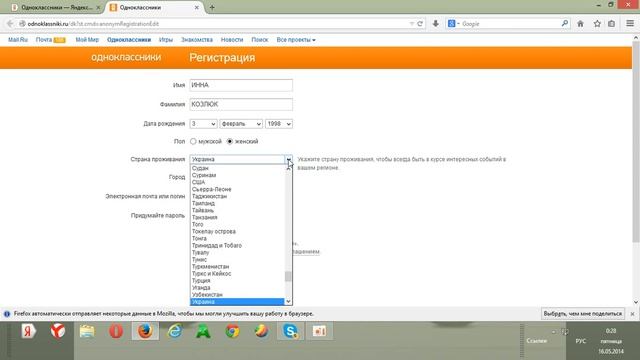
Task: Launch Google Chrome from taskbar
Action: pos(233,331)
